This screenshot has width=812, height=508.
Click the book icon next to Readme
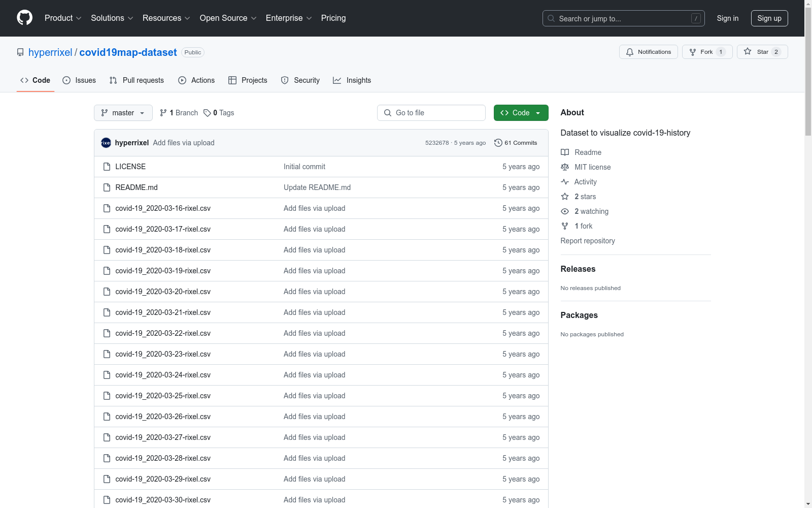coord(565,152)
